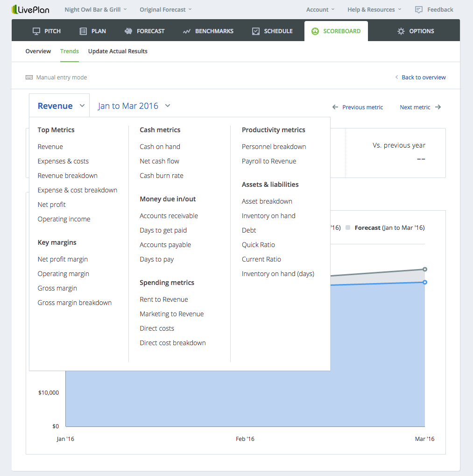Viewport: 473px width, 476px height.
Task: Select Accounts receivable metric
Action: tap(169, 216)
